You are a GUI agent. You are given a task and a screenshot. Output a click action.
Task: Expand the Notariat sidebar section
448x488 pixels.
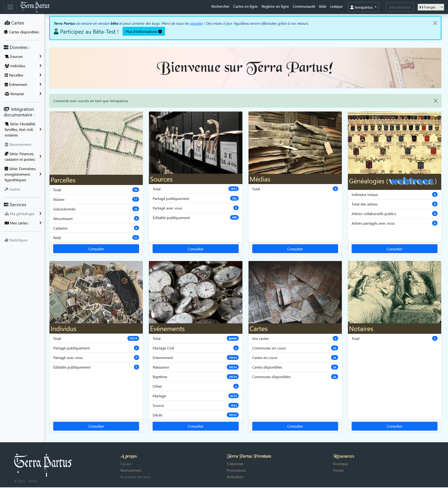(x=40, y=94)
